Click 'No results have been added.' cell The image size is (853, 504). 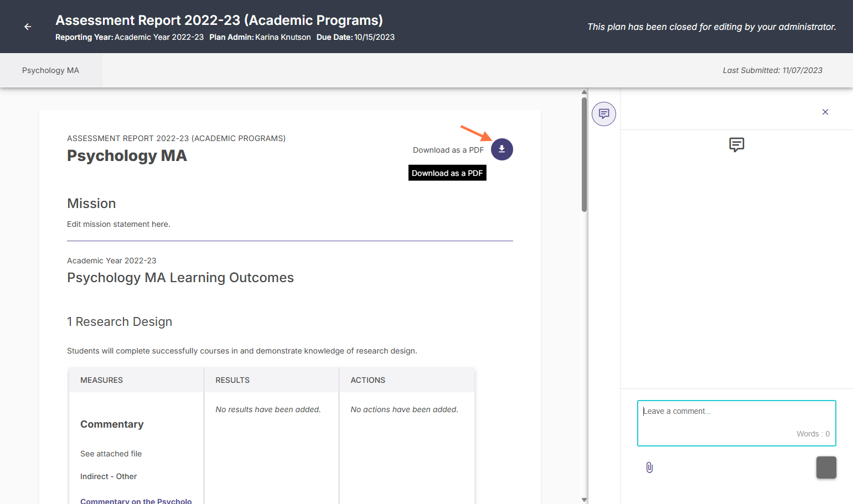click(268, 409)
